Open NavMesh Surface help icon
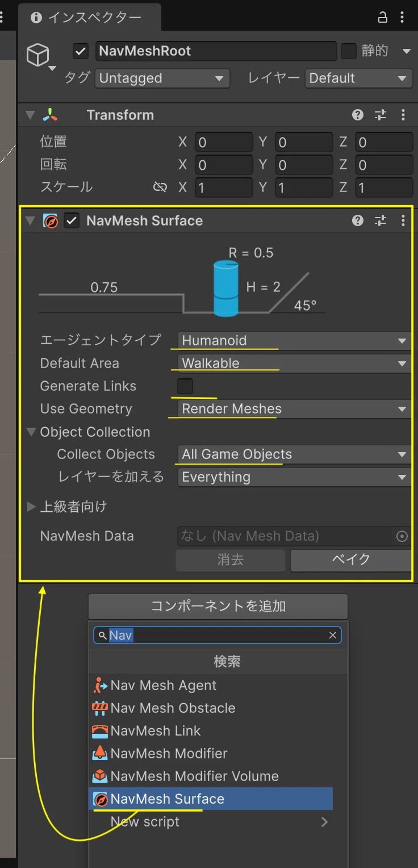 (x=358, y=220)
